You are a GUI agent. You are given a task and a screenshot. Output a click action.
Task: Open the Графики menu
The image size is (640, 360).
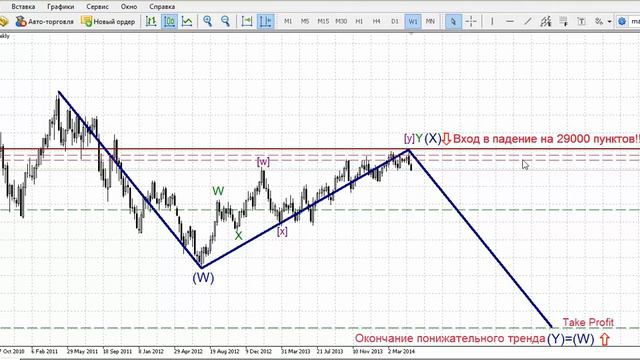[60, 7]
